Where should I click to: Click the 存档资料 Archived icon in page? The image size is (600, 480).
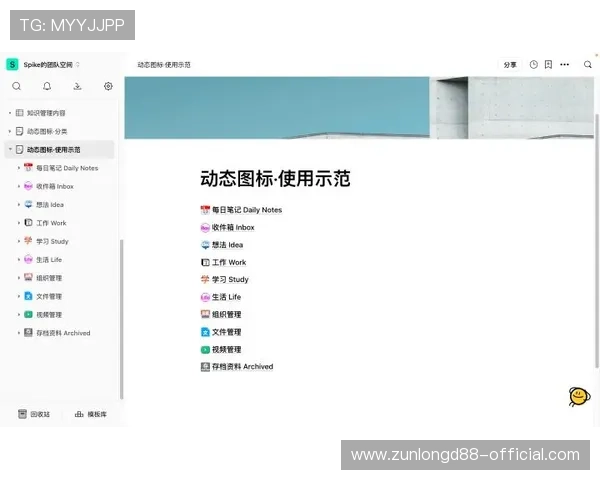click(x=205, y=367)
